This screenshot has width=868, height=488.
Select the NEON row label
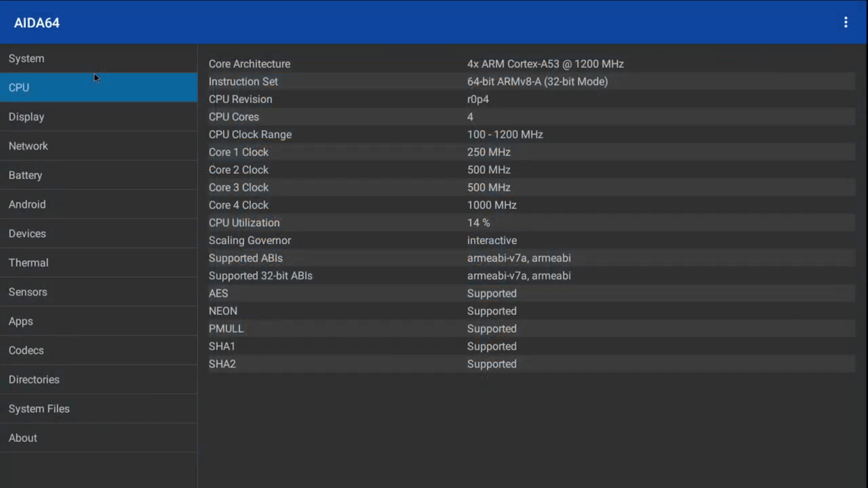click(x=223, y=310)
